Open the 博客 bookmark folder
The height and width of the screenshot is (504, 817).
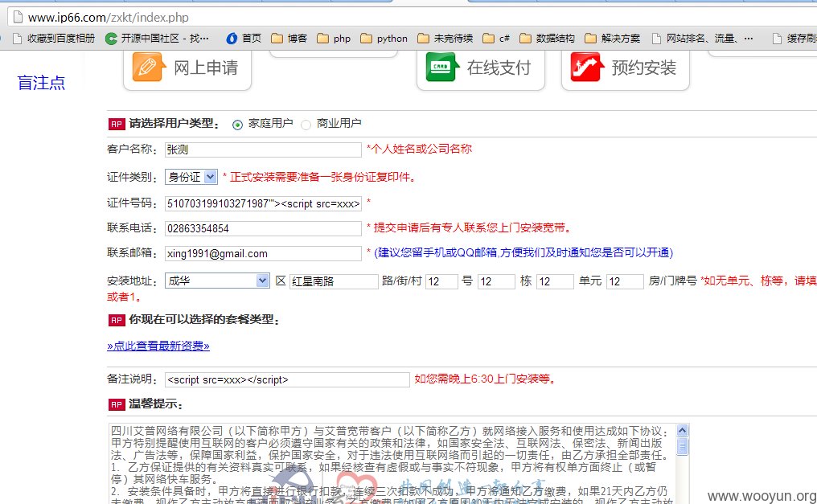click(x=289, y=38)
